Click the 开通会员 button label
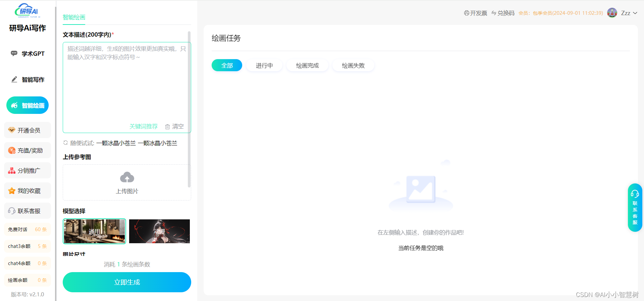This screenshot has width=644, height=301. pyautogui.click(x=29, y=130)
